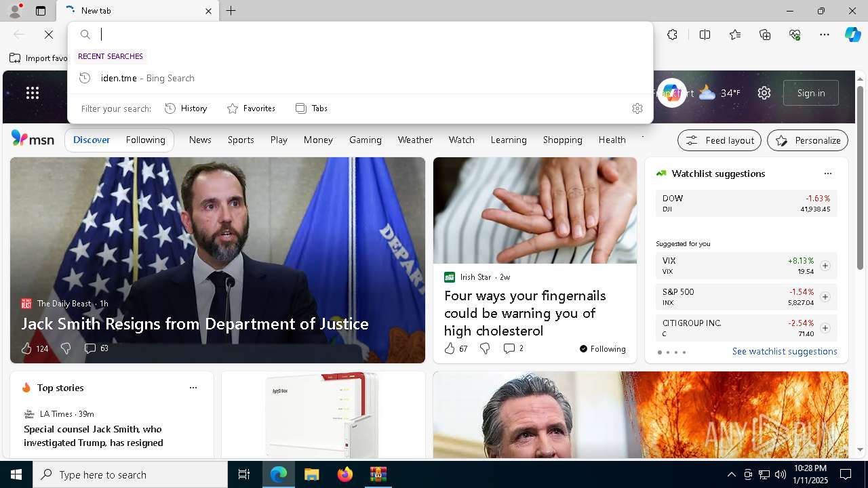The height and width of the screenshot is (488, 868).
Task: Switch to the Following tab
Action: (x=145, y=140)
